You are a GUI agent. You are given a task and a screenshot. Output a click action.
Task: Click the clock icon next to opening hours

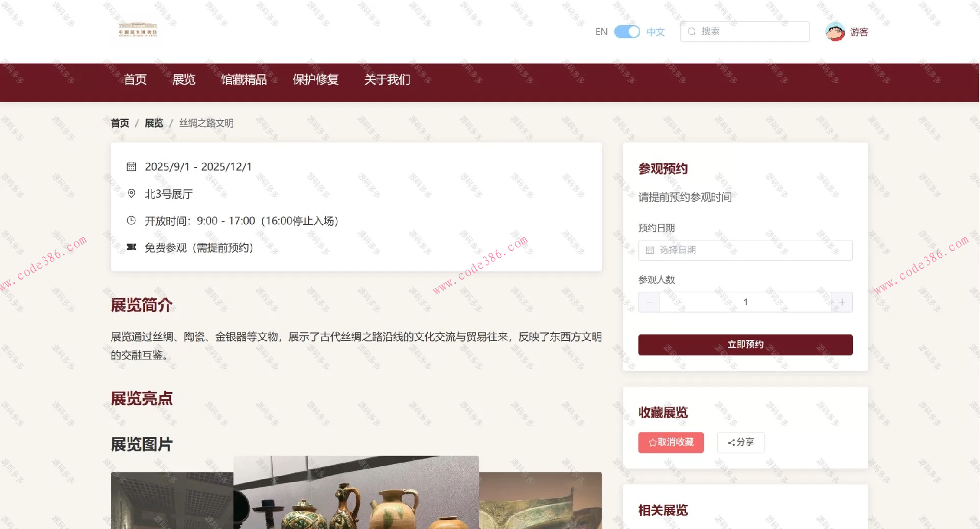click(x=131, y=221)
